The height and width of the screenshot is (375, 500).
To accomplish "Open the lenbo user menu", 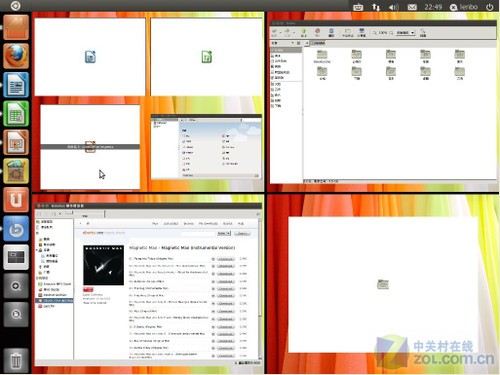I will pyautogui.click(x=464, y=7).
